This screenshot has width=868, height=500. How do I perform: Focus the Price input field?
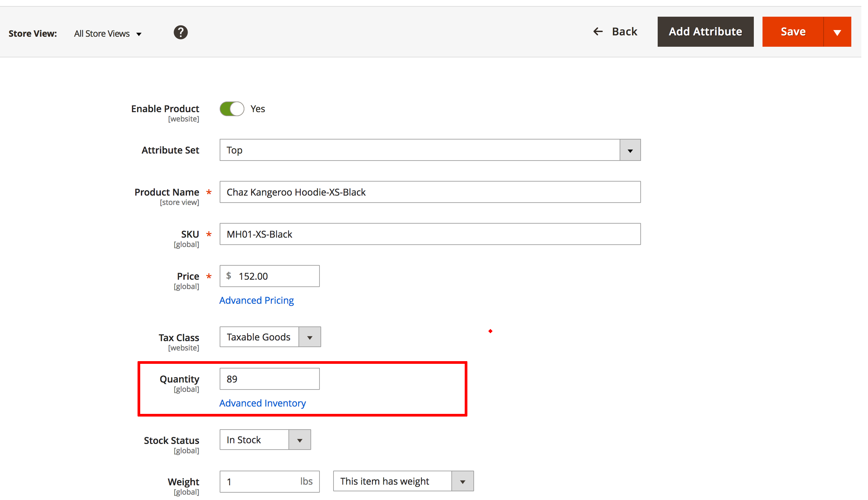(275, 276)
